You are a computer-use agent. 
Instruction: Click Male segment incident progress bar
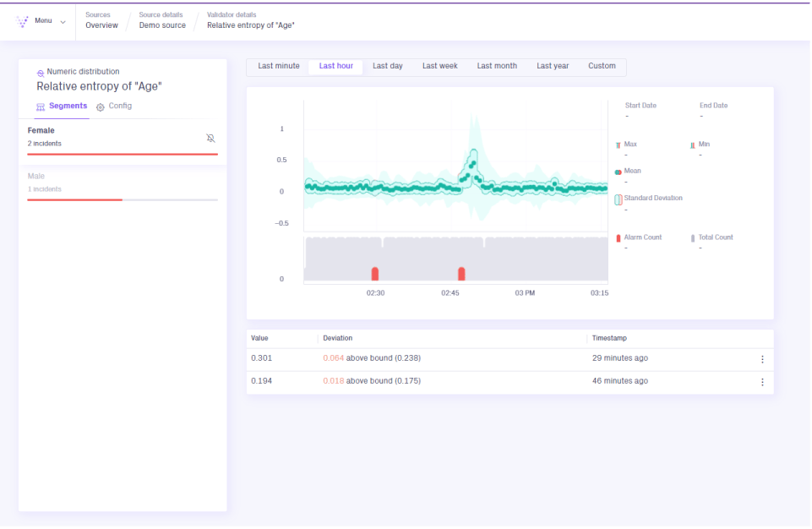[x=123, y=199]
